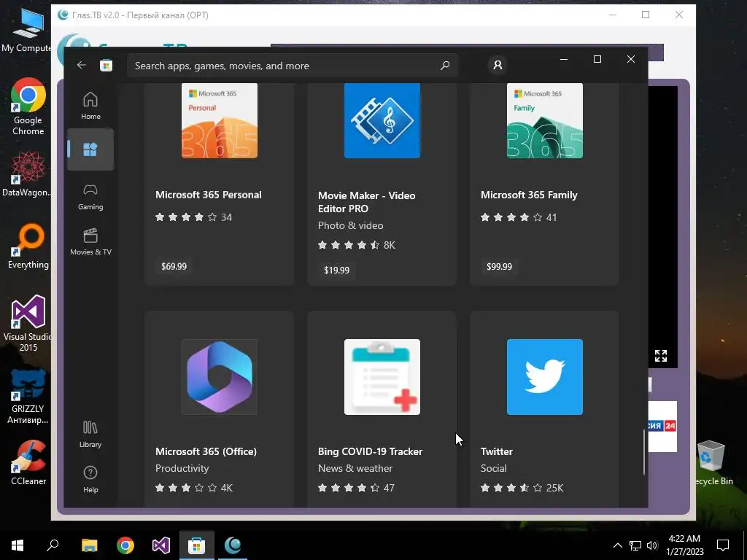Screen dimensions: 747x560
Task: Open the Windows Start menu
Action: tap(18, 545)
